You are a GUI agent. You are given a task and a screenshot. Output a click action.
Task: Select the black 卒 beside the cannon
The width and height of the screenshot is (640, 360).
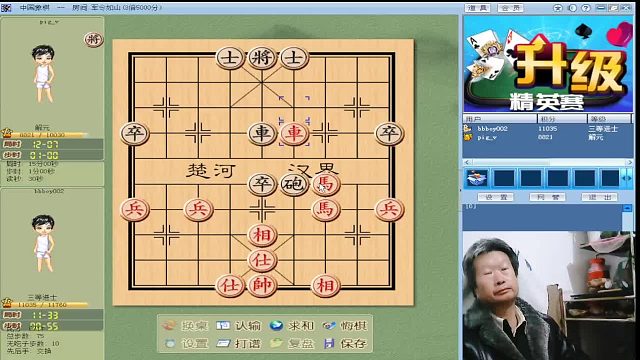coord(262,184)
